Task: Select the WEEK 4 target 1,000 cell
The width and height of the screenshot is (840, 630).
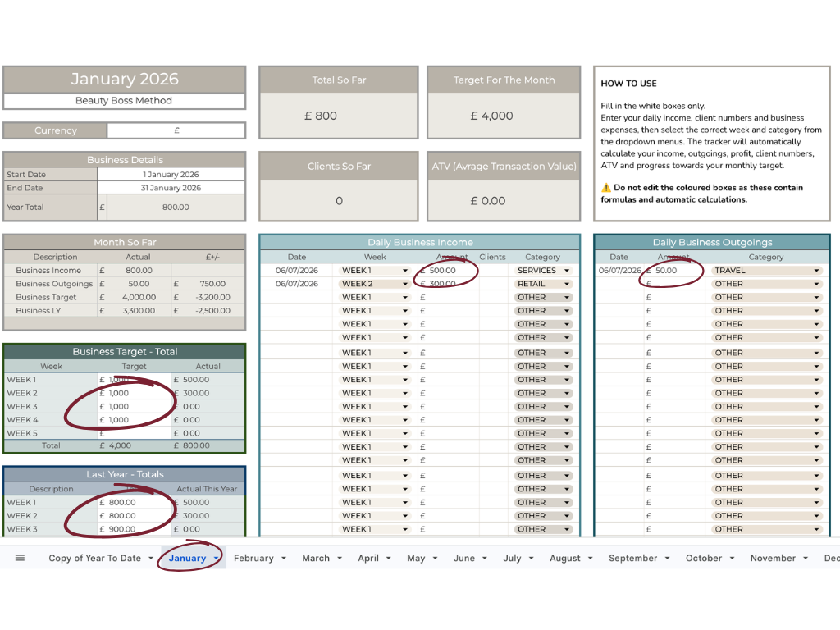Action: [134, 420]
